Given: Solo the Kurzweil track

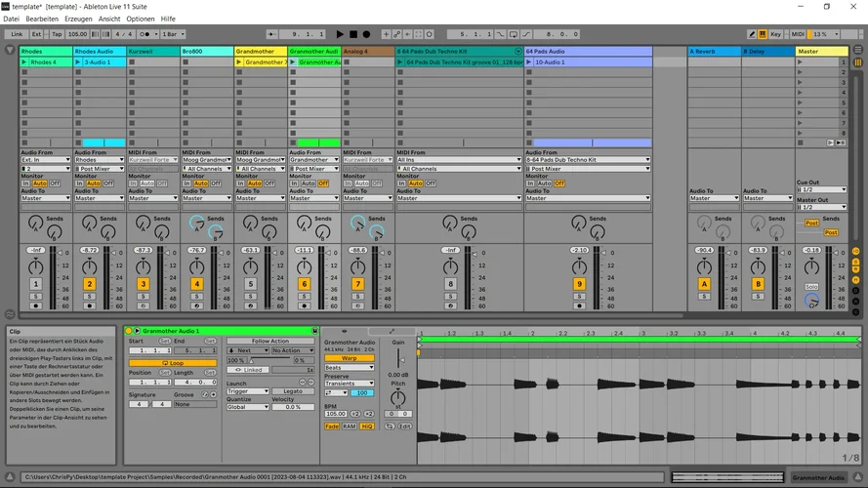Looking at the screenshot, I should click(x=143, y=296).
